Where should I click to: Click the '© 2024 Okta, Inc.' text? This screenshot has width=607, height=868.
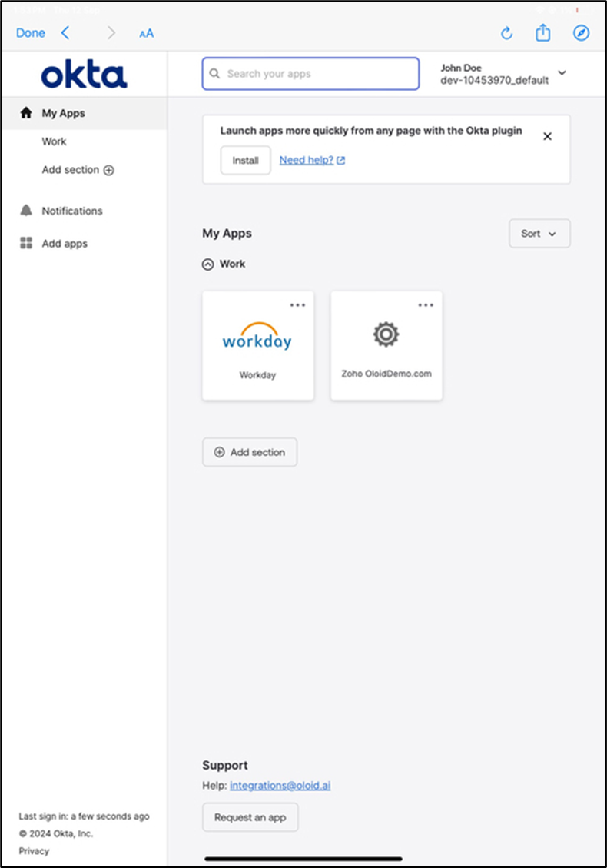point(56,833)
